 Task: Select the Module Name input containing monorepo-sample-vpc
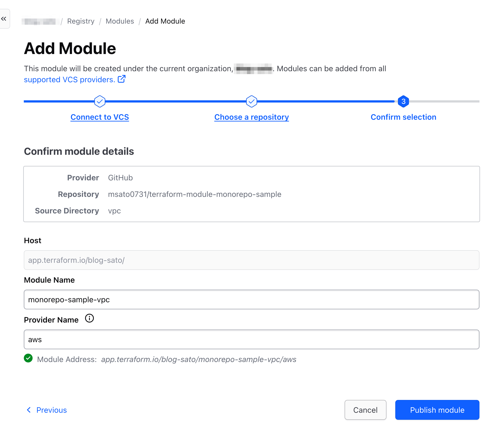251,299
